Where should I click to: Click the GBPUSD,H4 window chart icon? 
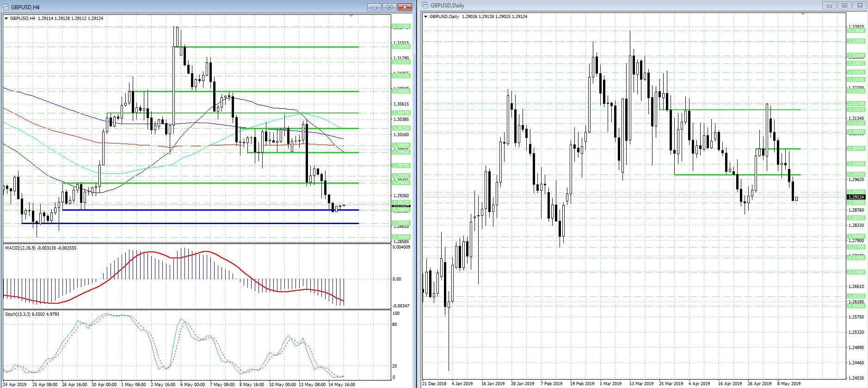[x=6, y=7]
